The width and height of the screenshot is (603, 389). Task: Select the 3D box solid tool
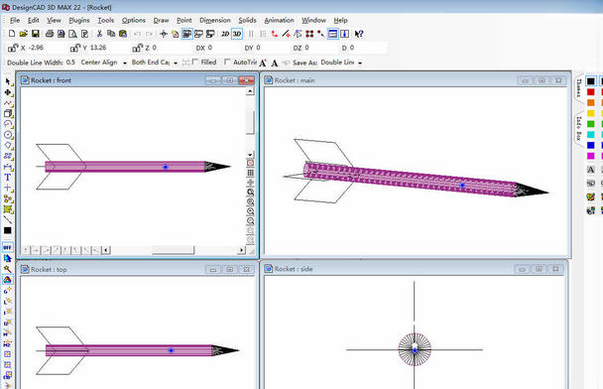coord(8,113)
